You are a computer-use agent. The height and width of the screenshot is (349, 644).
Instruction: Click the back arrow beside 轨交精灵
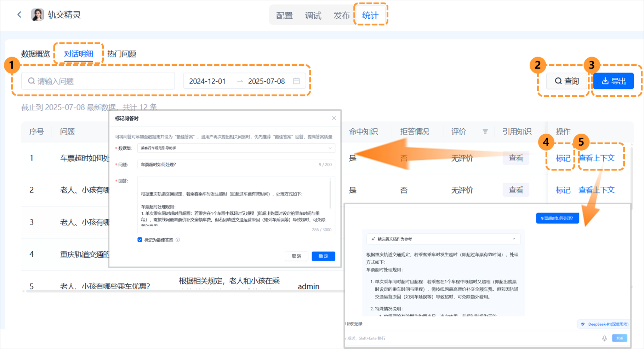pyautogui.click(x=19, y=14)
